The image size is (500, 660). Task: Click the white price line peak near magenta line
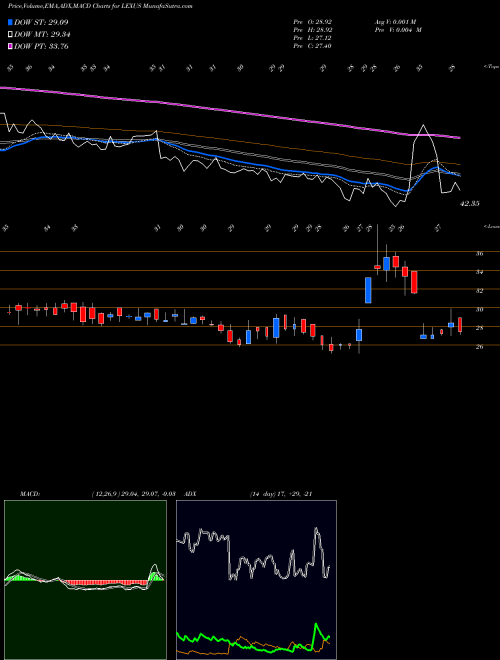click(x=423, y=125)
